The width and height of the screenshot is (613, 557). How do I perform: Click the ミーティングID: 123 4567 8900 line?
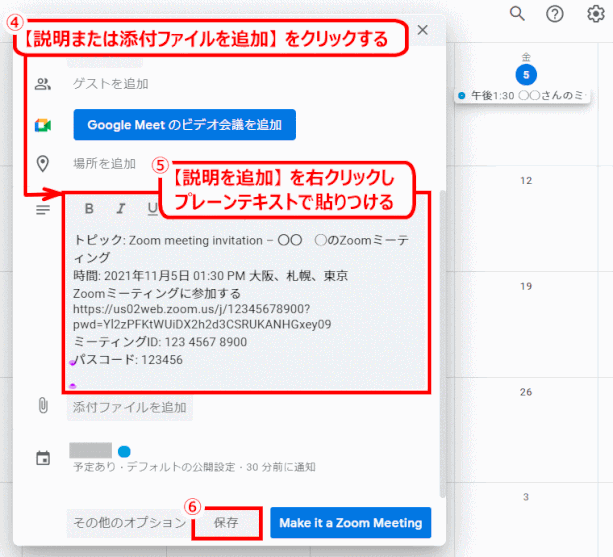[x=160, y=342]
